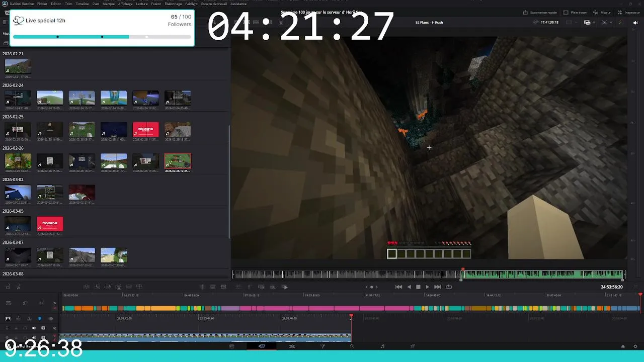Click the Append edit icon
Image resolution: width=644 pixels, height=362 pixels.
coord(97,287)
